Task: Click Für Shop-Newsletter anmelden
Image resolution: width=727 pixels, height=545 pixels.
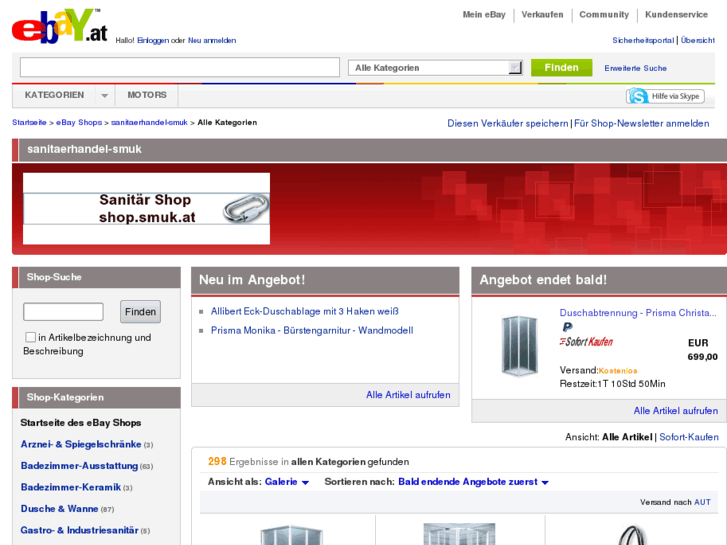Action: pyautogui.click(x=642, y=123)
